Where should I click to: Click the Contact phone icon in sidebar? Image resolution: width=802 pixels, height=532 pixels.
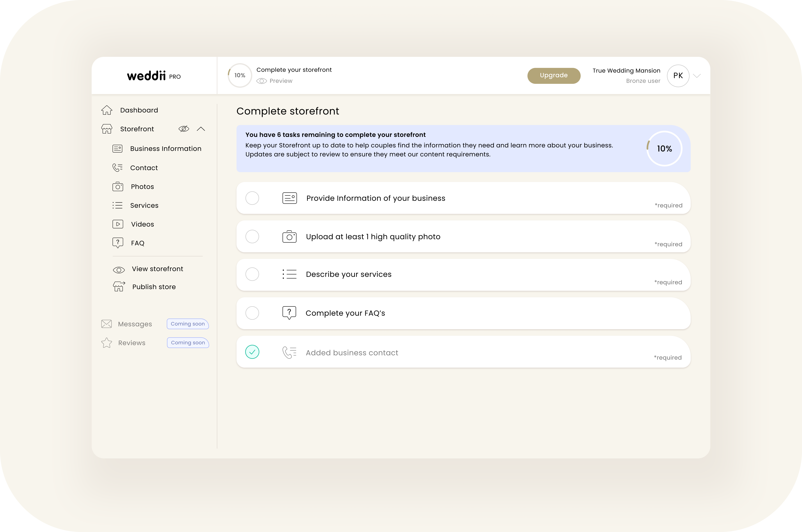(x=117, y=168)
